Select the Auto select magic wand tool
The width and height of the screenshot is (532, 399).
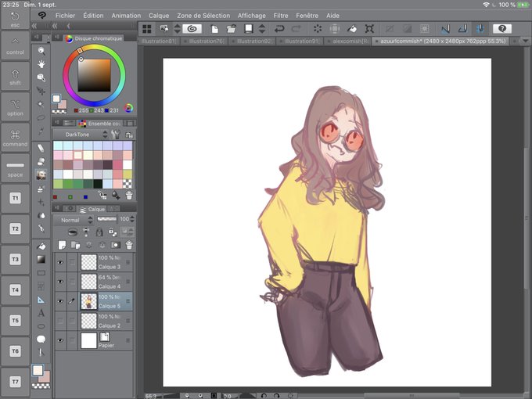coord(41,104)
